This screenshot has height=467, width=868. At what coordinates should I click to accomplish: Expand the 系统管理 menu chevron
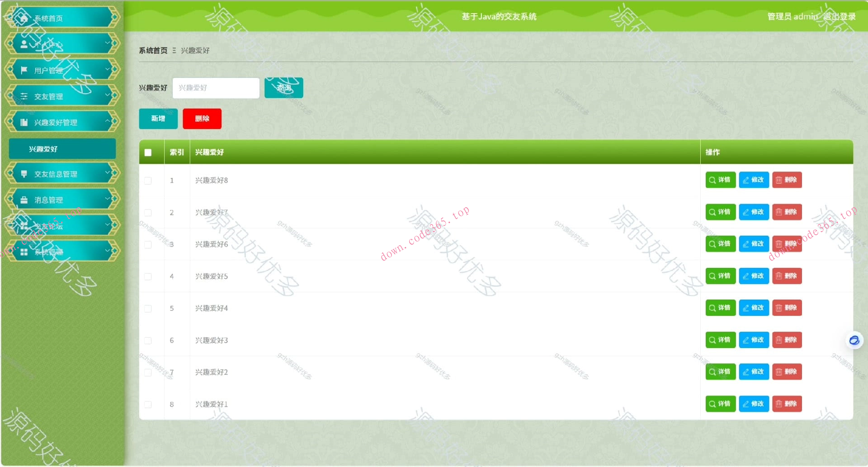point(108,250)
